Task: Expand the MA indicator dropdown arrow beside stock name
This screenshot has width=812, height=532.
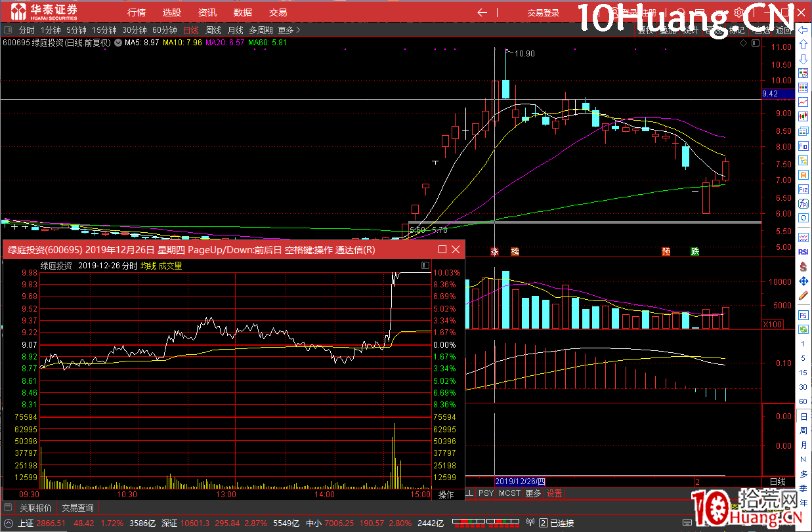Action: coord(118,43)
